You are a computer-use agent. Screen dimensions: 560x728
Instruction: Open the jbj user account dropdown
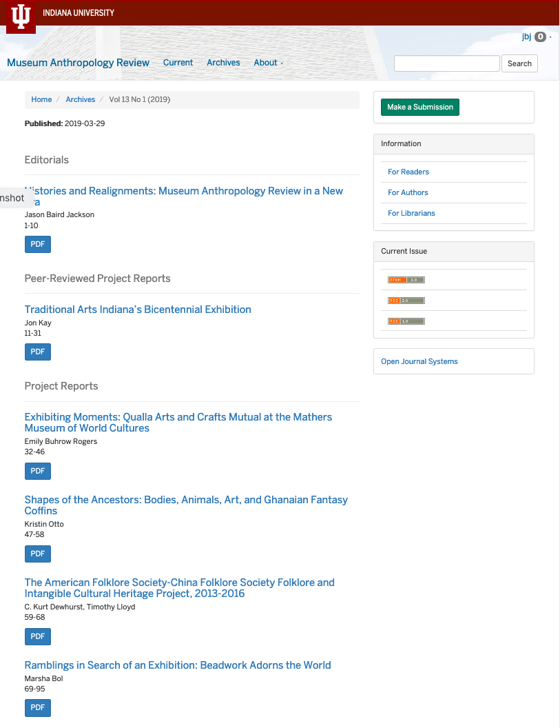click(525, 37)
